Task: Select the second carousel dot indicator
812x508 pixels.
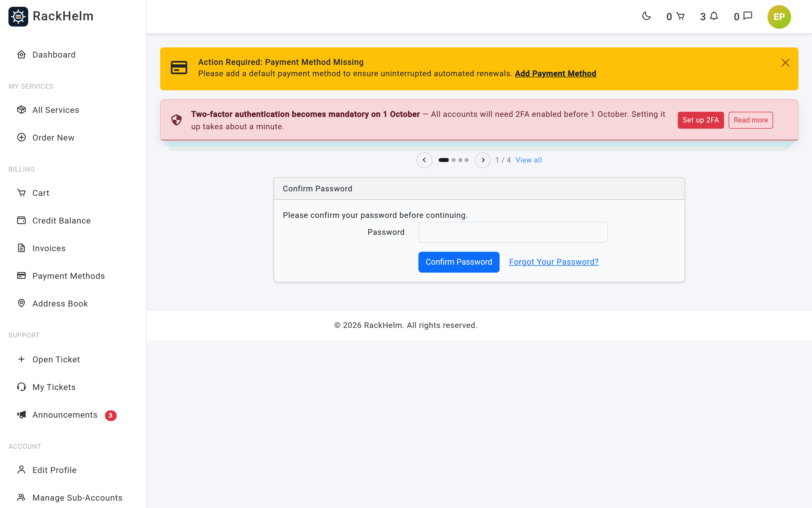Action: tap(454, 160)
